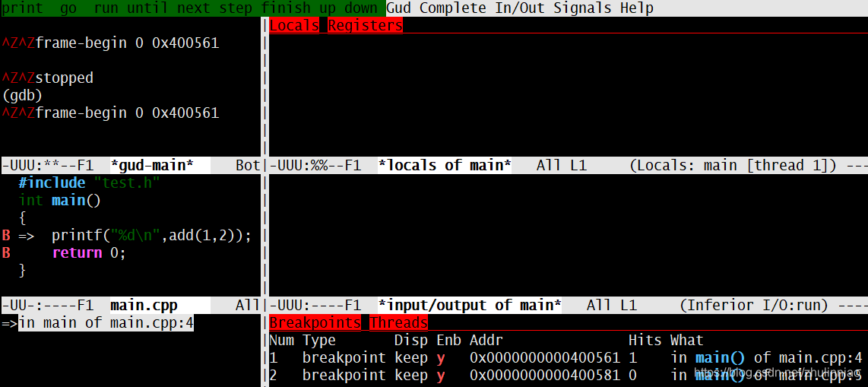Screen dimensions: 868x387
Task: Open the Help menu
Action: coord(637,8)
